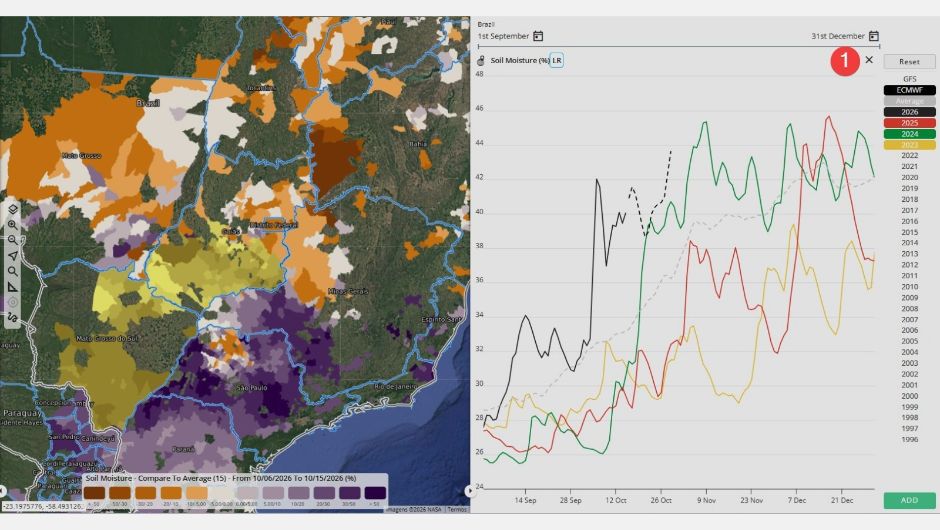Screen dimensions: 940x530
Task: Enable the 1999 series
Action: 909,407
